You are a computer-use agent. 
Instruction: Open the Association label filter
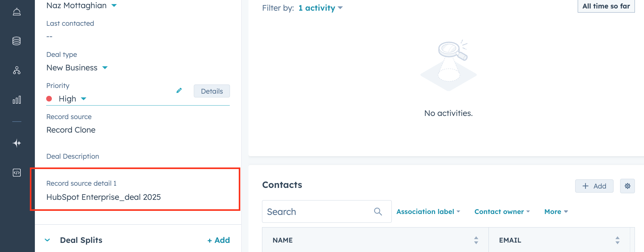click(x=428, y=211)
